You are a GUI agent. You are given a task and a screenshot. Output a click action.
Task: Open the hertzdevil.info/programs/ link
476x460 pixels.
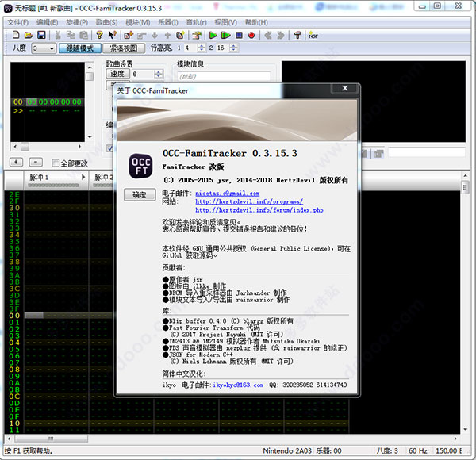click(249, 201)
